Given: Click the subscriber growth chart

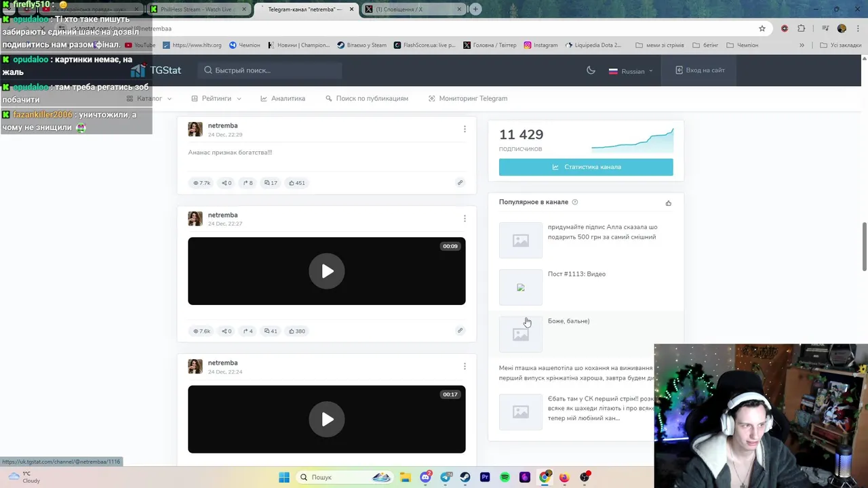Looking at the screenshot, I should [x=632, y=139].
